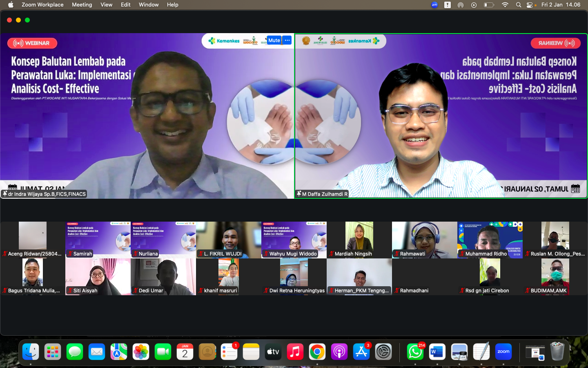Open the Calendar app showing Jan 2
This screenshot has width=588, height=368.
tap(185, 352)
